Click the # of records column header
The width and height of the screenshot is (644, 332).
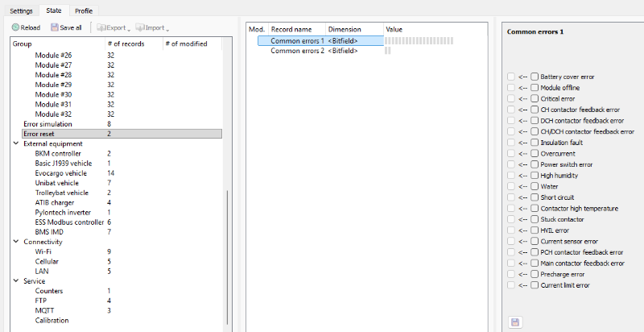coord(134,44)
